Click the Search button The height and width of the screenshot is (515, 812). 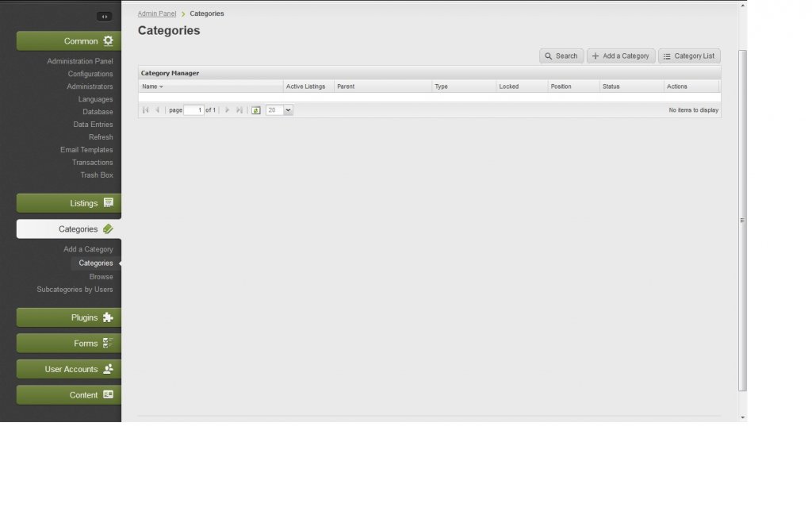coord(561,56)
